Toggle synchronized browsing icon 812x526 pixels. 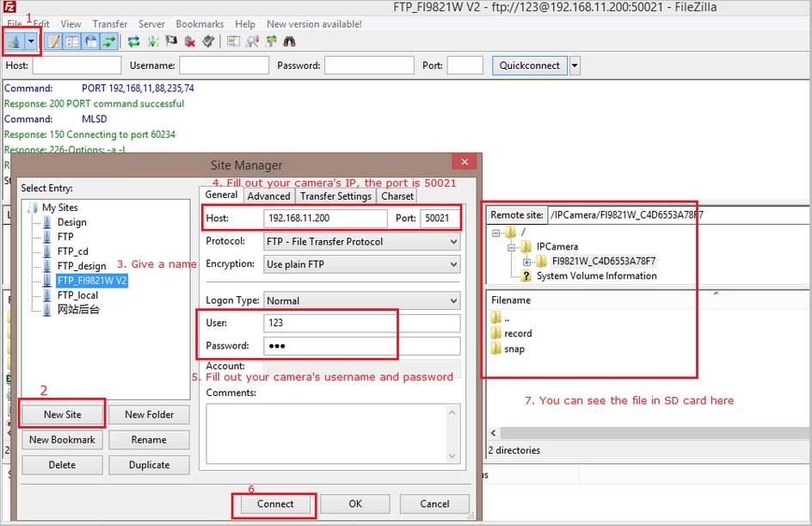(271, 41)
